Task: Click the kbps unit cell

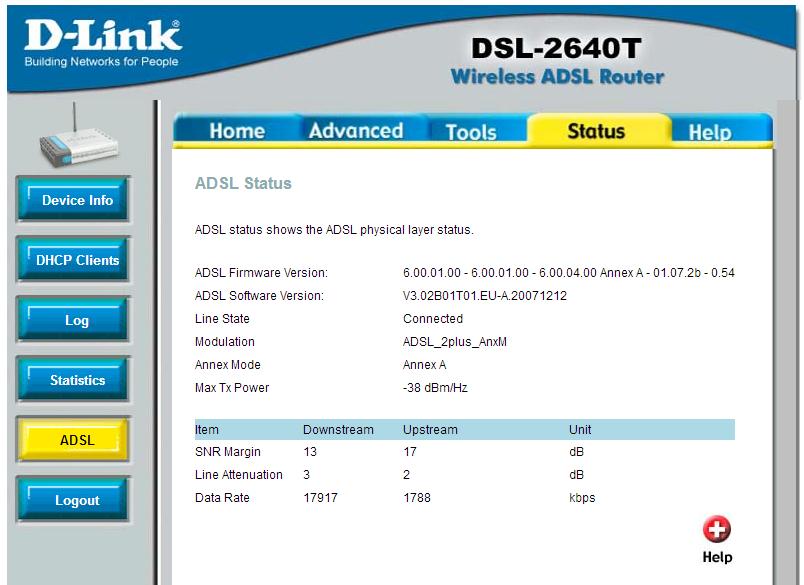Action: point(582,498)
